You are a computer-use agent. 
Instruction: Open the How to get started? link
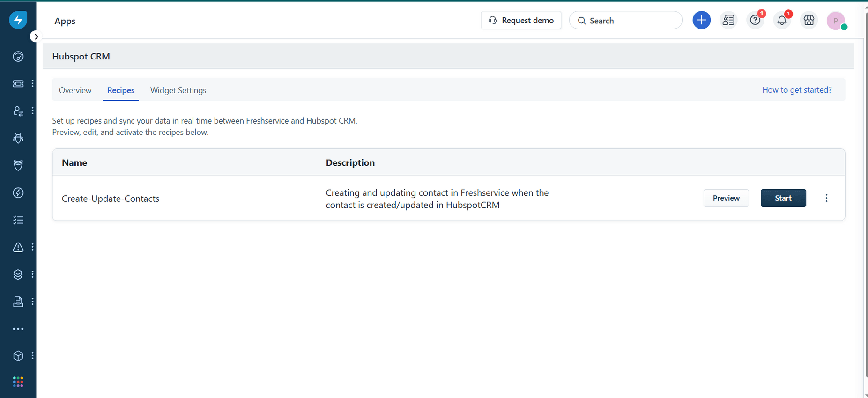tap(797, 90)
